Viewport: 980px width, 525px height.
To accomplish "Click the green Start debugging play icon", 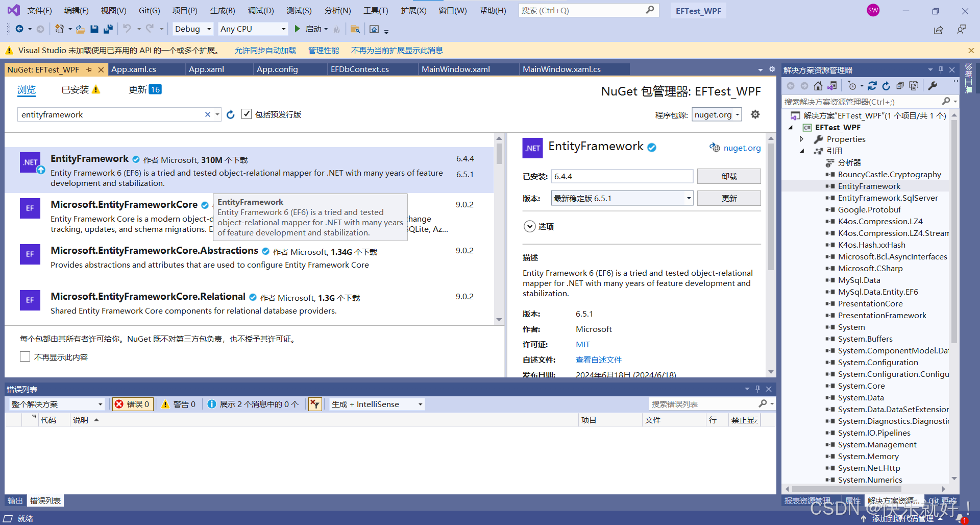I will pyautogui.click(x=298, y=29).
